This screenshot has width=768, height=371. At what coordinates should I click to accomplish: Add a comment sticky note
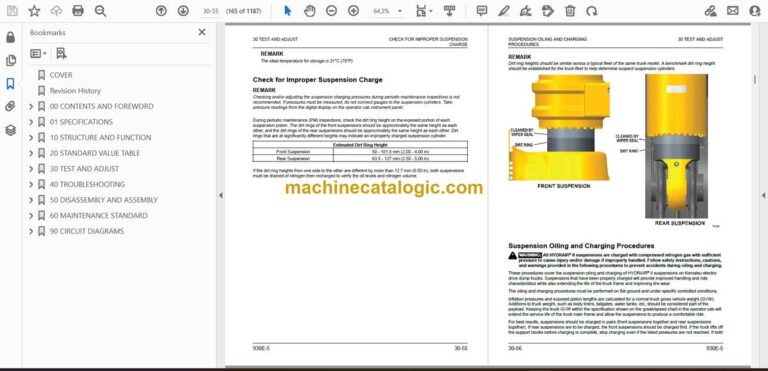point(482,11)
